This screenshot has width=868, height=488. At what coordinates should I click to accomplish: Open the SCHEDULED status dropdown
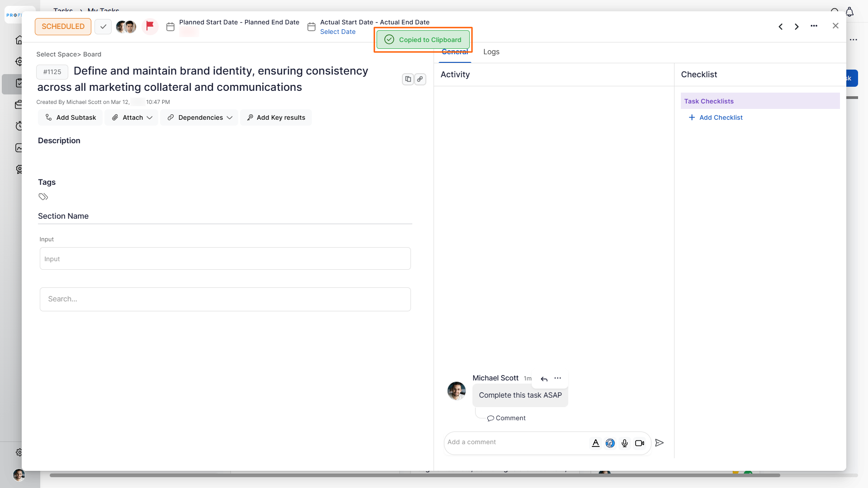(x=63, y=26)
